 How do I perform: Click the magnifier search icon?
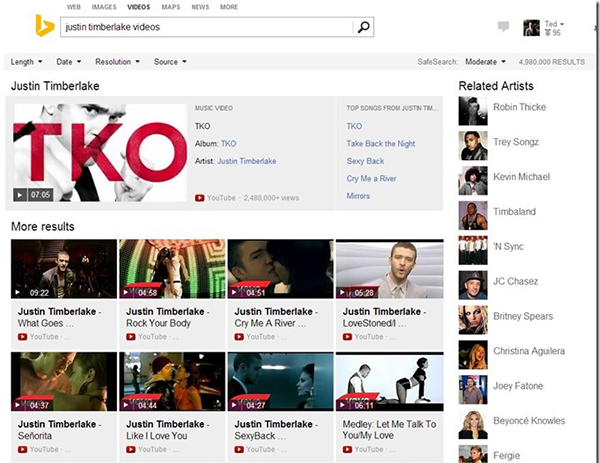tap(363, 27)
